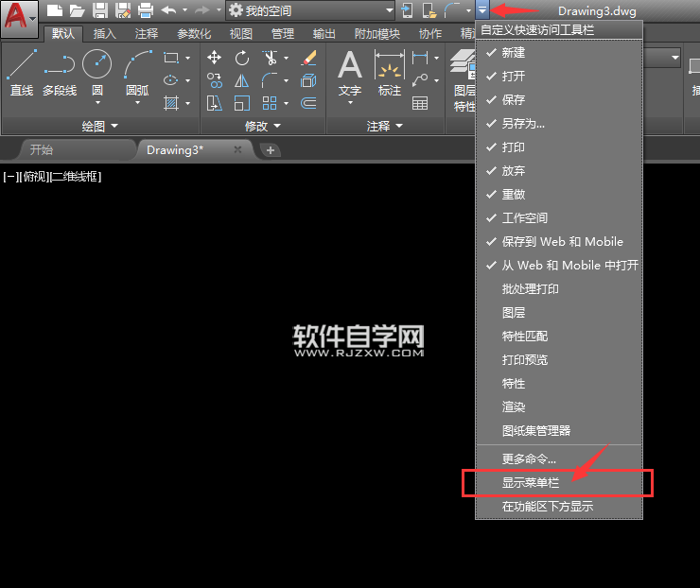Uncheck 保存到 Web 和 Mobile menu entry
Image resolution: width=700 pixels, height=588 pixels.
pos(559,242)
